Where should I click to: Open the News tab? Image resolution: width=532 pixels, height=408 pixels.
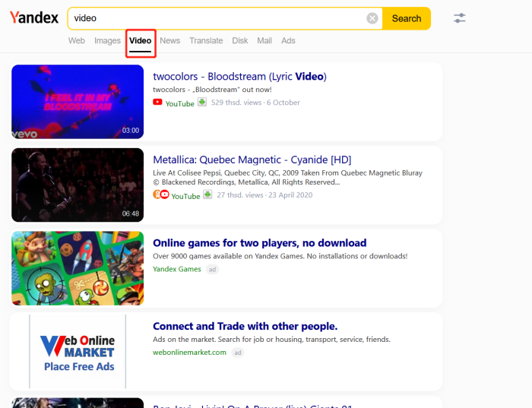(x=170, y=41)
